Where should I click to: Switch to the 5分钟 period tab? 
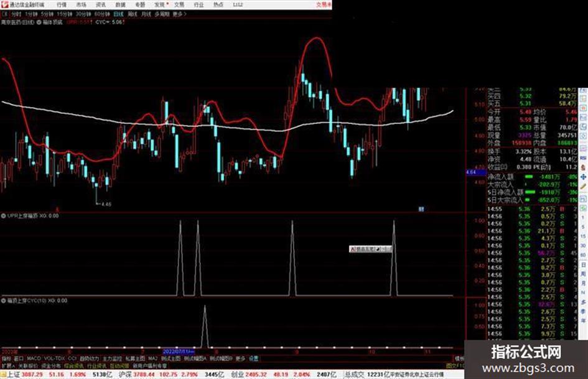coord(47,14)
